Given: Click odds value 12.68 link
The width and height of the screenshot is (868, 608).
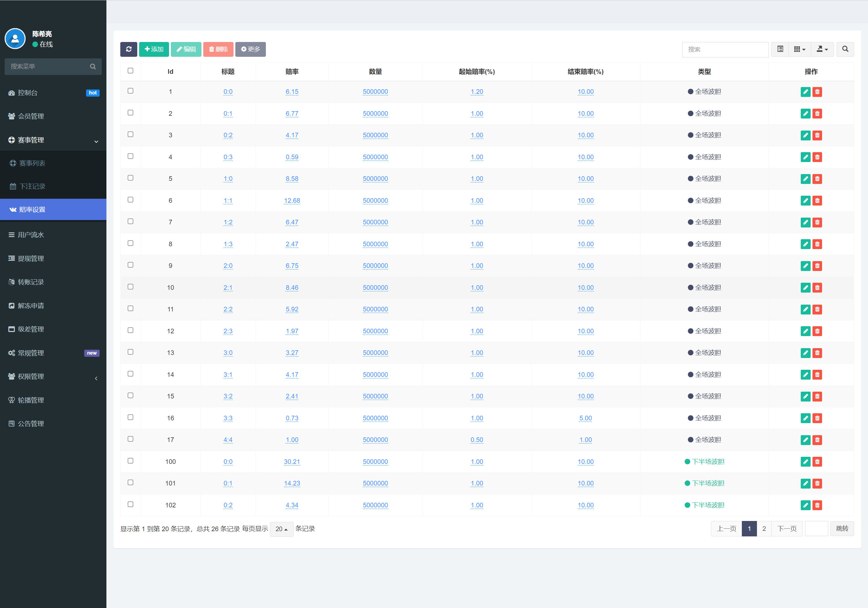Looking at the screenshot, I should pyautogui.click(x=292, y=201).
